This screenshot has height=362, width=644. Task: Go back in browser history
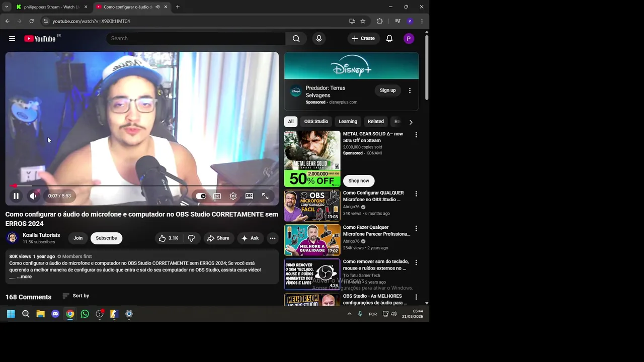8,21
